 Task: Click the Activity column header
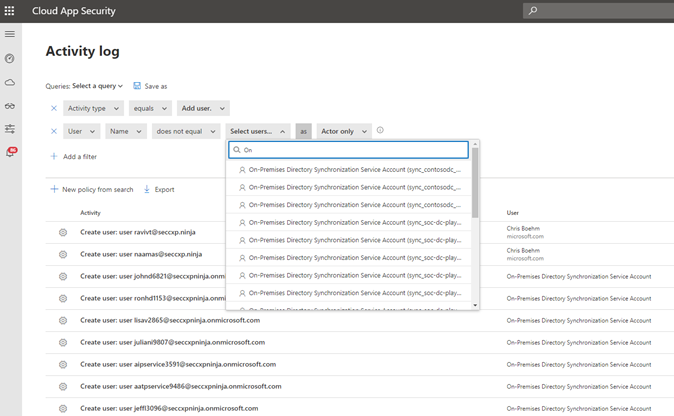click(90, 213)
